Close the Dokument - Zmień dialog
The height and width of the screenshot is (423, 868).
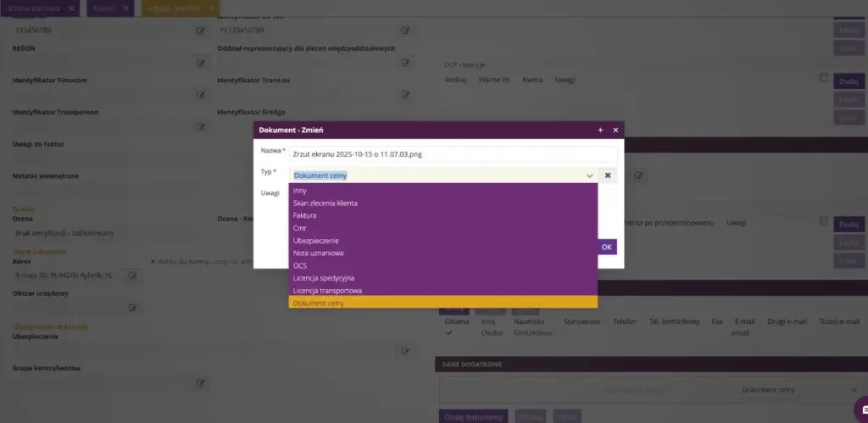(x=615, y=130)
